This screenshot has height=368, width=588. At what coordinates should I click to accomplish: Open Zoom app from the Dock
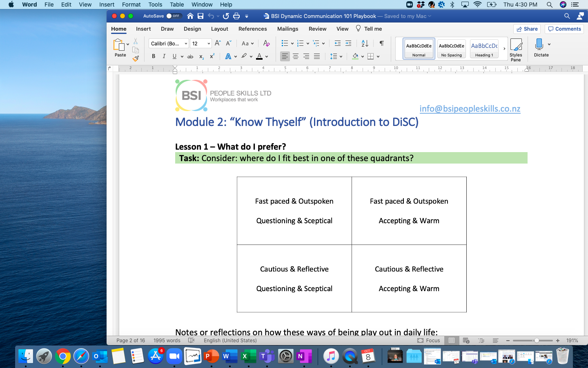pyautogui.click(x=174, y=356)
